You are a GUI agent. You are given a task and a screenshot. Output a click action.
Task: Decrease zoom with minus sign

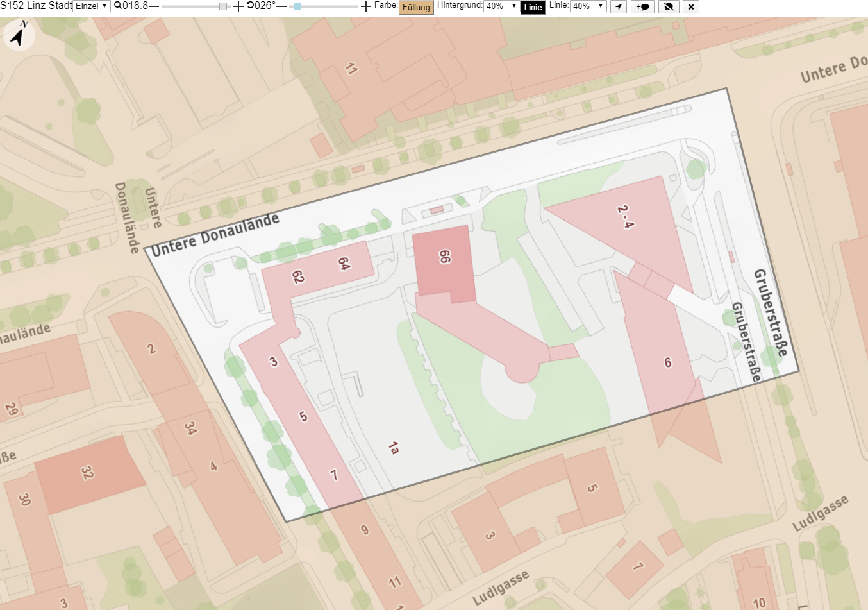point(154,6)
